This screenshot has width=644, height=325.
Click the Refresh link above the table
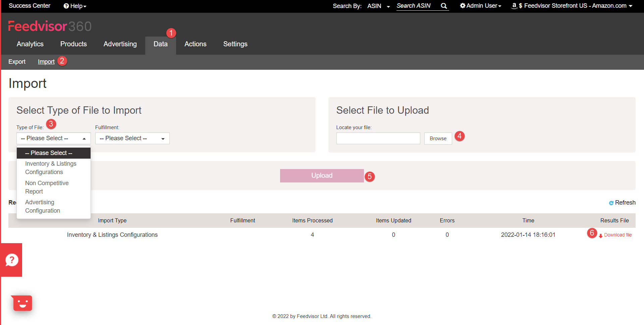622,203
